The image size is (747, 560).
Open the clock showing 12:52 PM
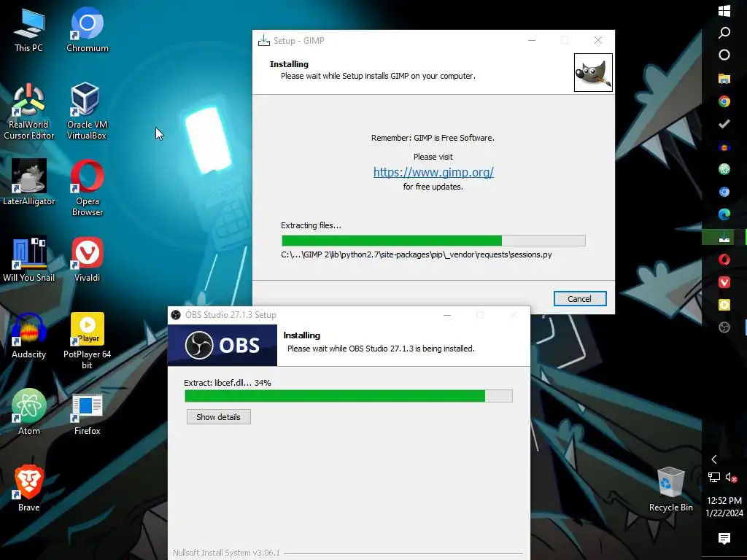(724, 507)
